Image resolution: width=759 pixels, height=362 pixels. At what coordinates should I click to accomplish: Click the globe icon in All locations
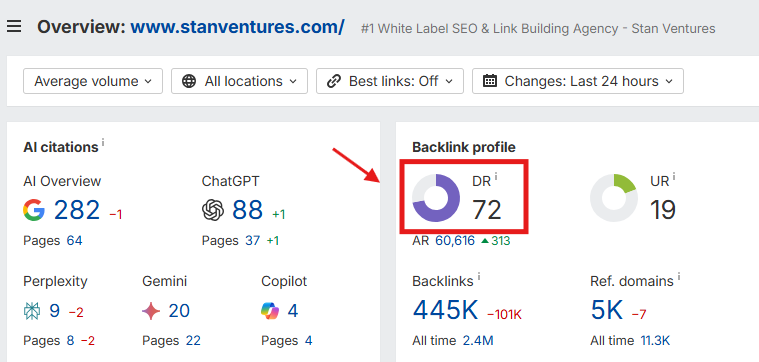coord(189,81)
